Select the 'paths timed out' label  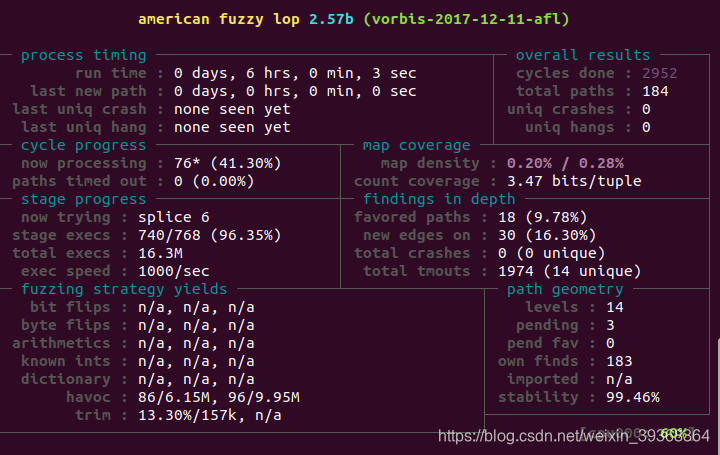point(79,181)
